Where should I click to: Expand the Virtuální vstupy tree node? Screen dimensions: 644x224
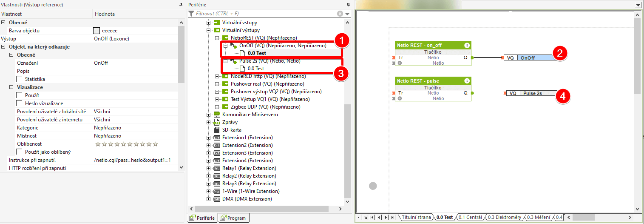(x=209, y=23)
